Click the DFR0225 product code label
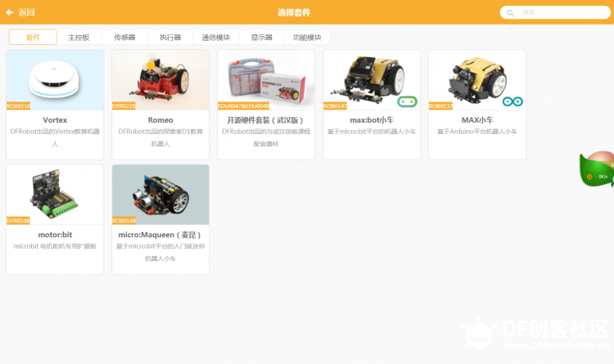The image size is (614, 364). coord(124,106)
